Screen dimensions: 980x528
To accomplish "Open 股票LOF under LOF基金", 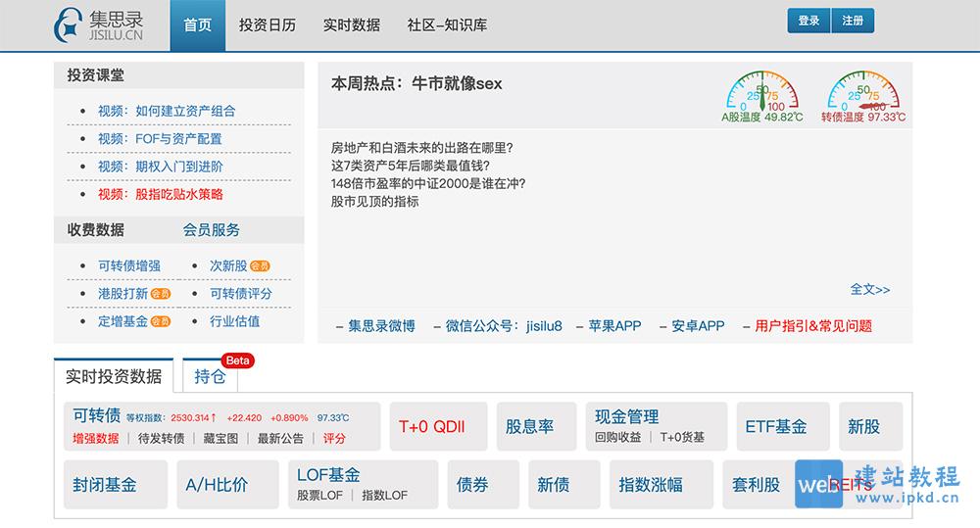I will (319, 496).
